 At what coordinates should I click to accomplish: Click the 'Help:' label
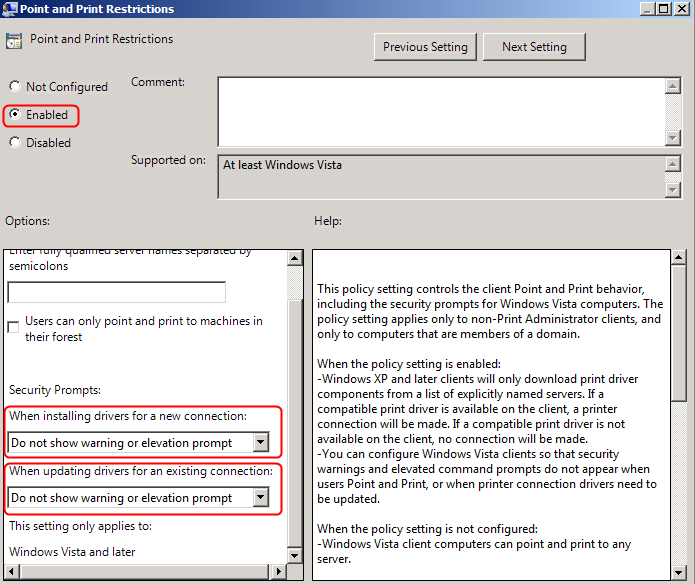coord(328,221)
